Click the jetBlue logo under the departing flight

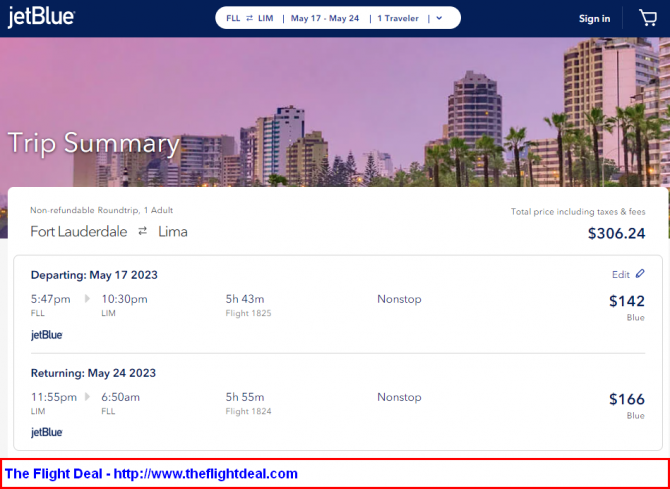(x=47, y=334)
